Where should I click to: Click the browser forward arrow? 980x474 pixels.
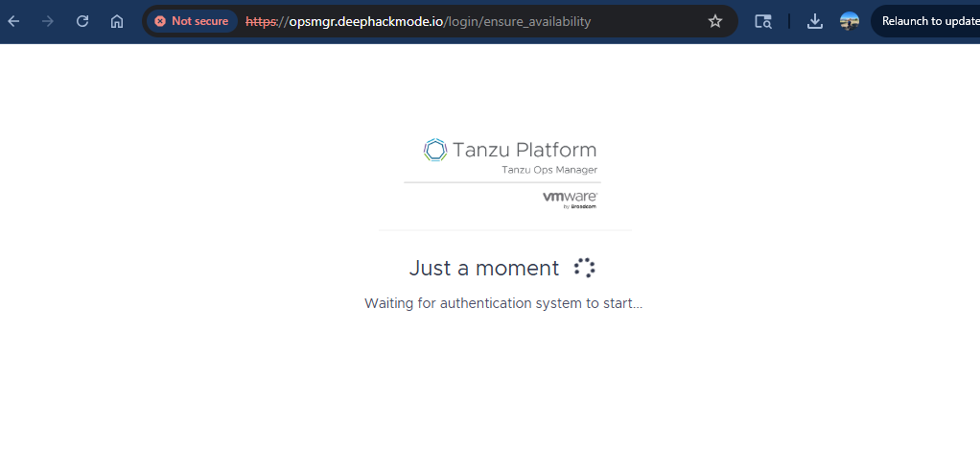coord(48,21)
